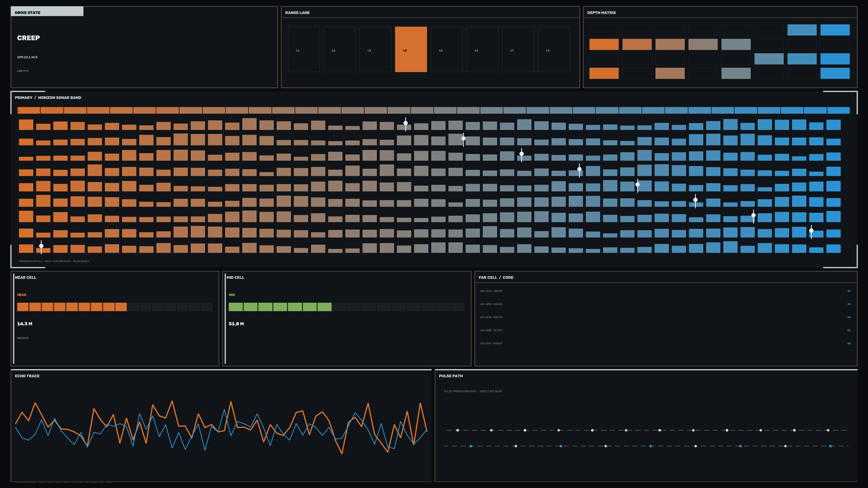Click the PULSE PROPAGATION PATH caption
This screenshot has width=868, height=488.
473,391
